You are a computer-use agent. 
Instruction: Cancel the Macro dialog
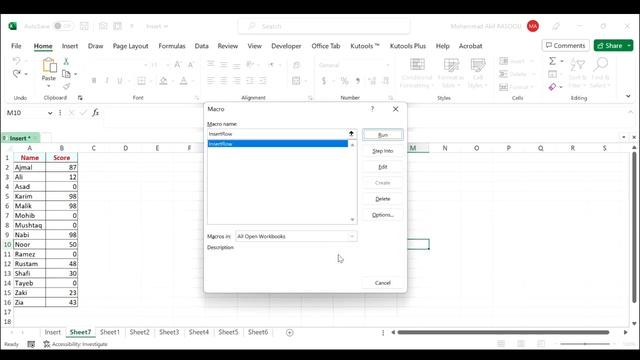click(382, 283)
